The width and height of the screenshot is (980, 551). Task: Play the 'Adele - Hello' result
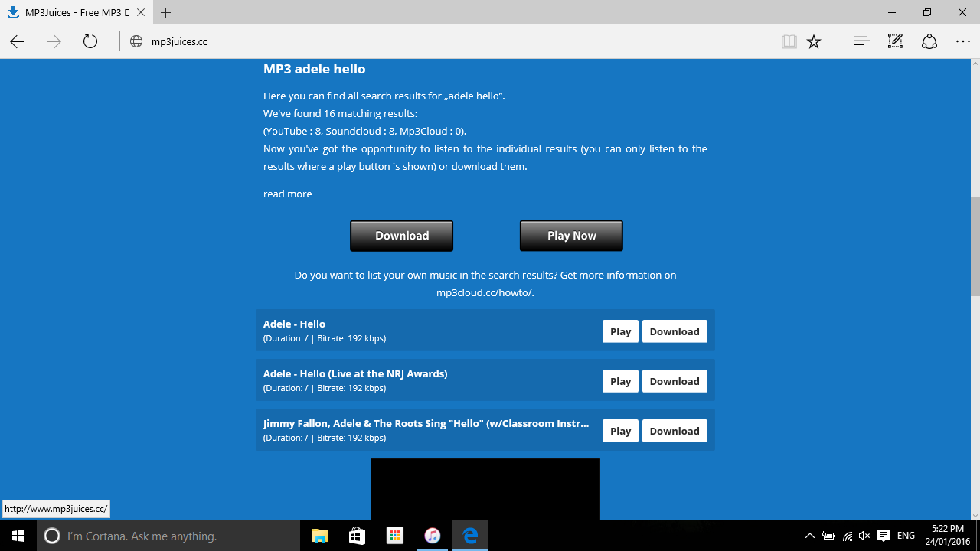tap(620, 331)
